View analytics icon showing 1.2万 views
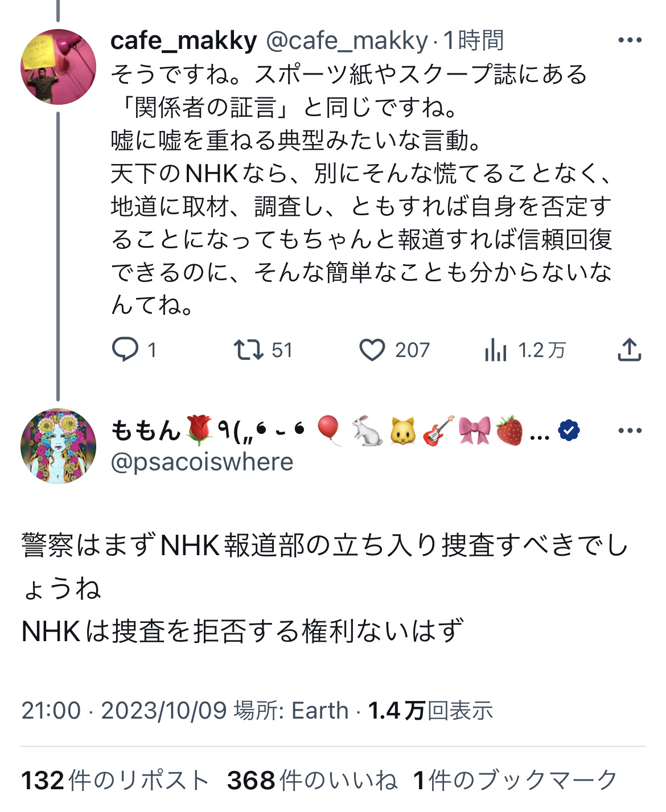Screen dimensions: 666x812 [x=496, y=350]
